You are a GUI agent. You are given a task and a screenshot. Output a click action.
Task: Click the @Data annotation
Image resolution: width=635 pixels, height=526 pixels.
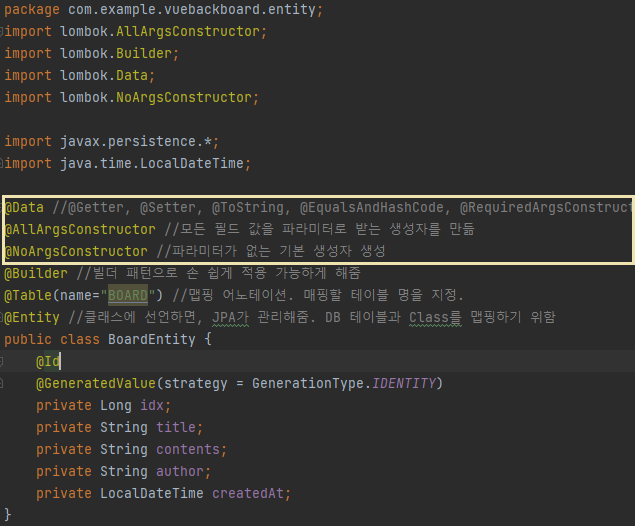[24, 207]
